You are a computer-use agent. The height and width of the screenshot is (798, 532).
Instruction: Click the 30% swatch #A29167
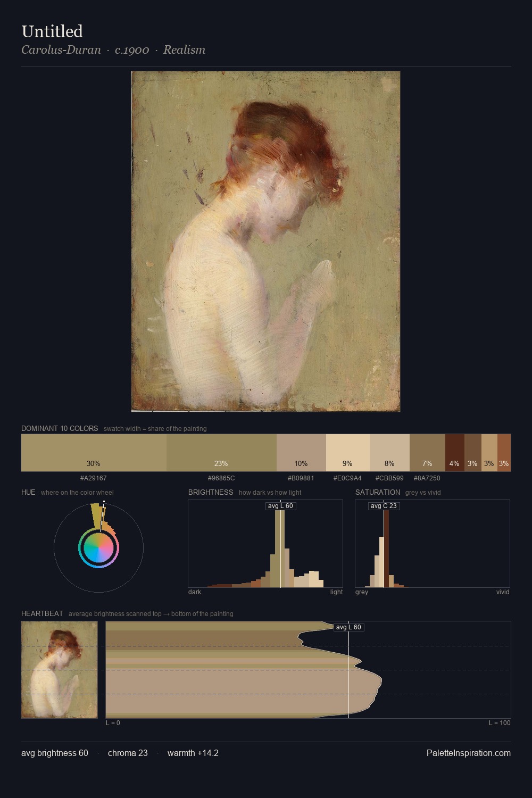click(94, 453)
